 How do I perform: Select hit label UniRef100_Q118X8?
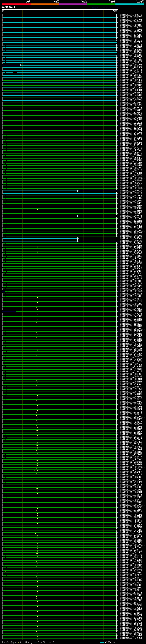coord(131,123)
